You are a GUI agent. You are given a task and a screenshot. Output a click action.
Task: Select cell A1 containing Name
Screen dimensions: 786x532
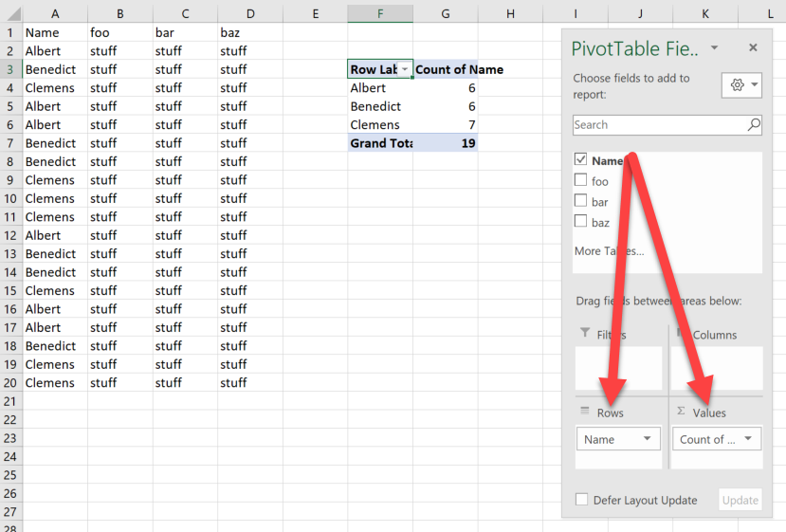tap(55, 32)
